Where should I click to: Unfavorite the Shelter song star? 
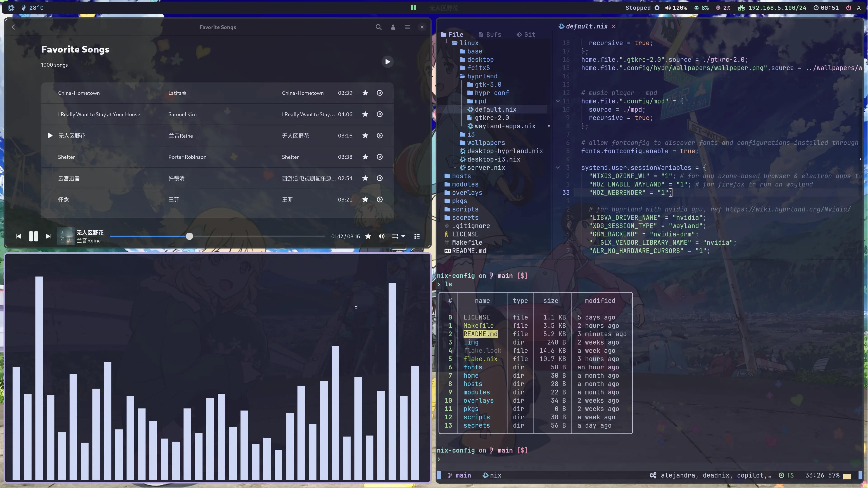click(x=365, y=157)
